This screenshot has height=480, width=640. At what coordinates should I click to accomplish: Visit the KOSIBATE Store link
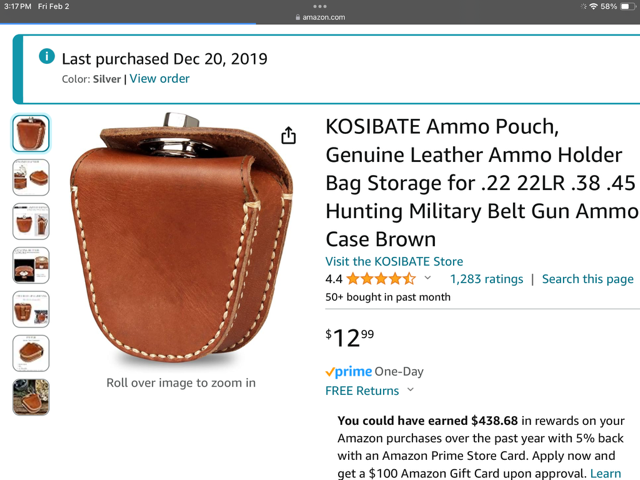click(x=394, y=261)
